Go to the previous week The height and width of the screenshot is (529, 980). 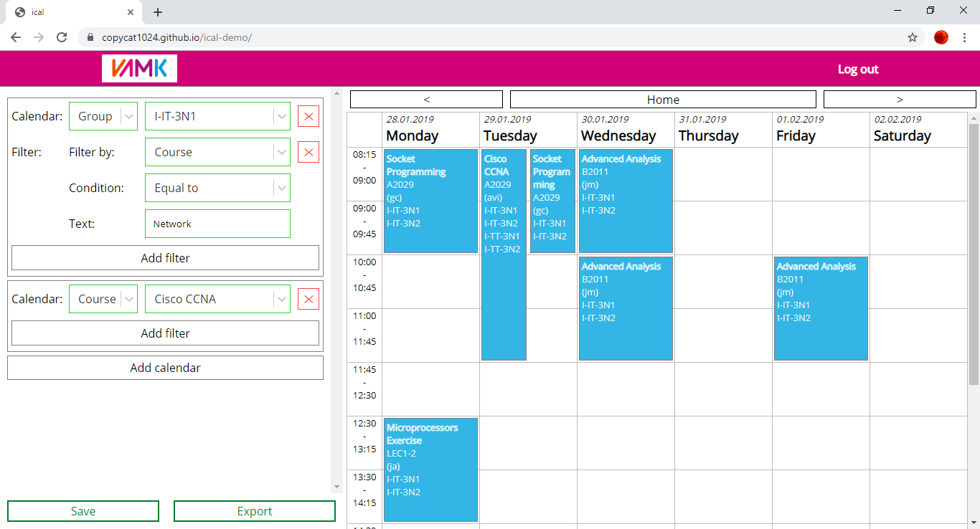pos(427,100)
